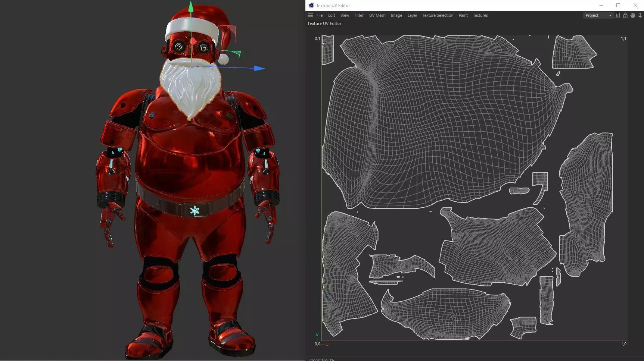Click the 1,1 coordinate label
644x361 pixels.
[x=623, y=38]
